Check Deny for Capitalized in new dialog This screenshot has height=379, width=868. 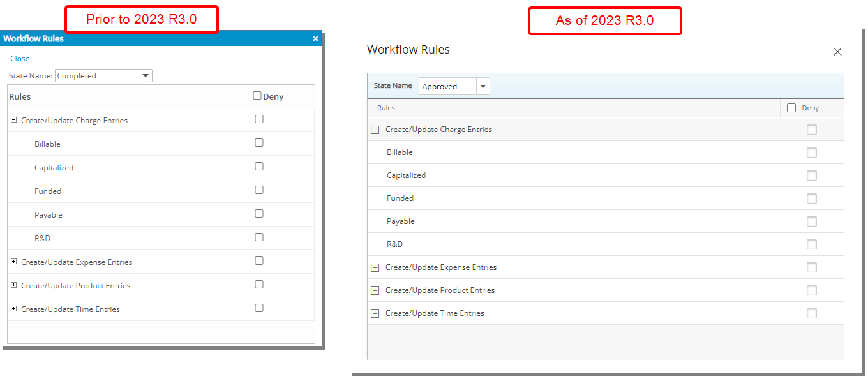coord(812,175)
